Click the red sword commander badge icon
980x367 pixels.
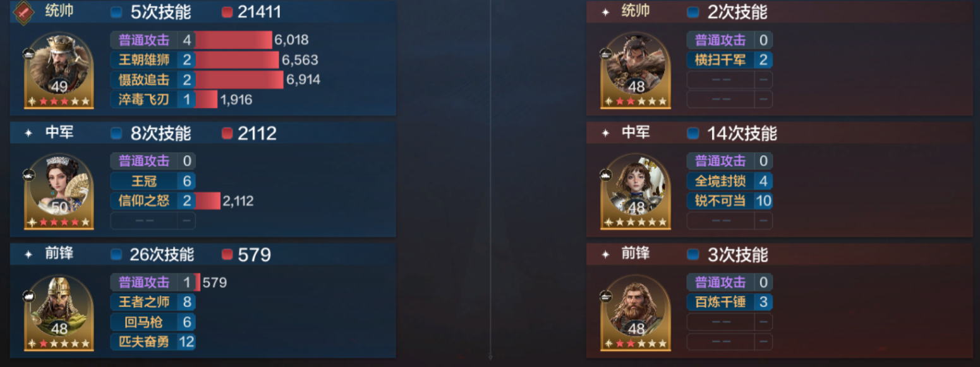pyautogui.click(x=24, y=13)
